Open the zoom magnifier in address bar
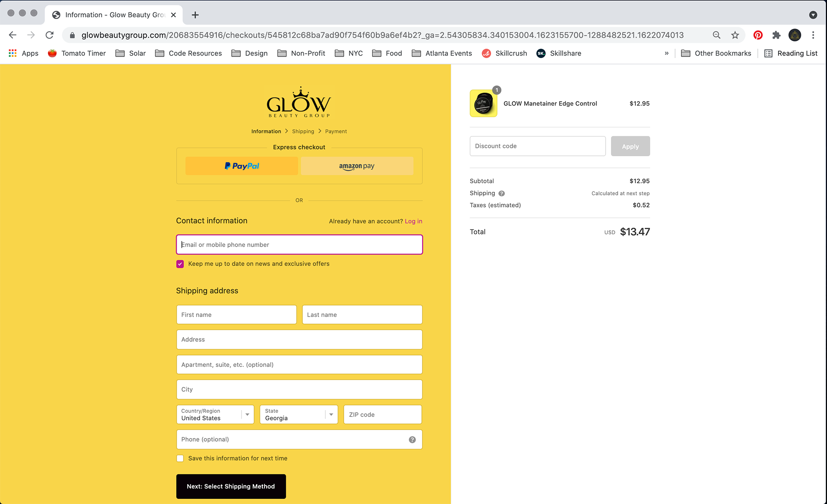827x504 pixels. coord(716,35)
